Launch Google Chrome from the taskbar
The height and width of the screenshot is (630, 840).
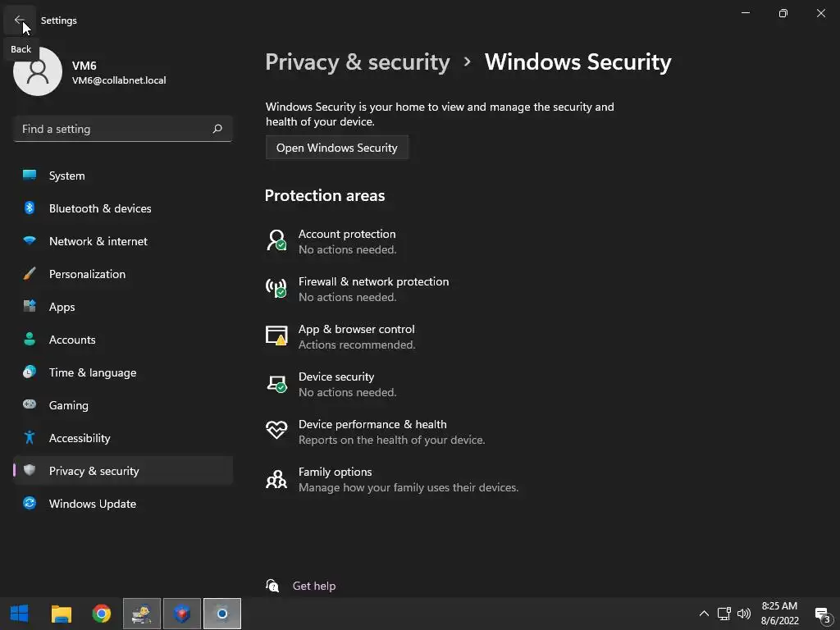point(101,614)
